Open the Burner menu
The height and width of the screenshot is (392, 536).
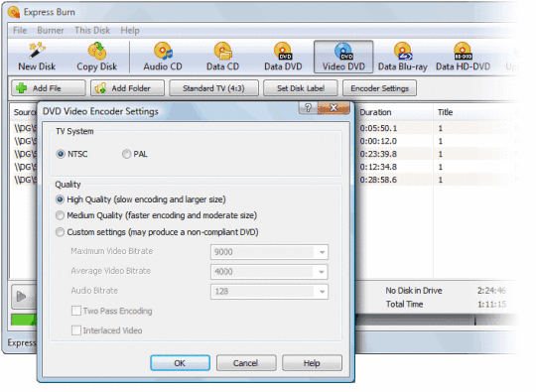click(51, 31)
